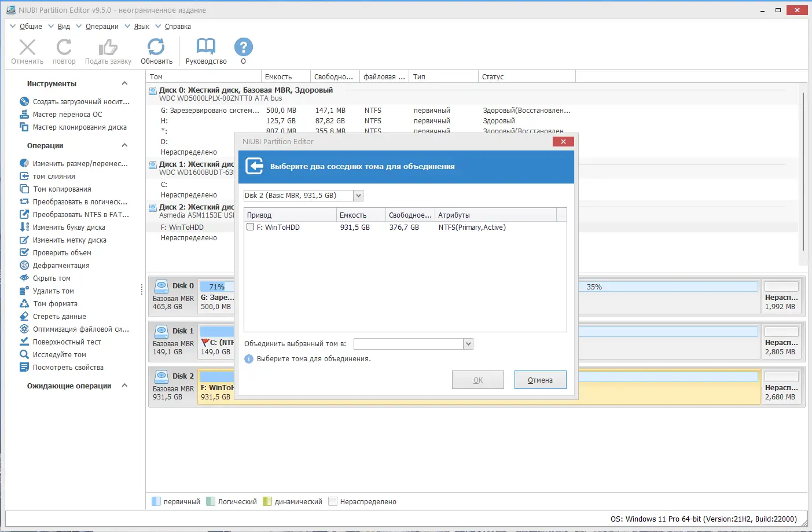The image size is (812, 532).
Task: Click the Логический legend color swatch
Action: (211, 501)
